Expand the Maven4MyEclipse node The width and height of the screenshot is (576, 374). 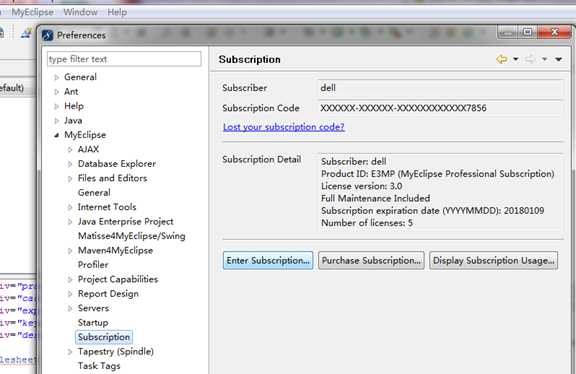(x=70, y=251)
